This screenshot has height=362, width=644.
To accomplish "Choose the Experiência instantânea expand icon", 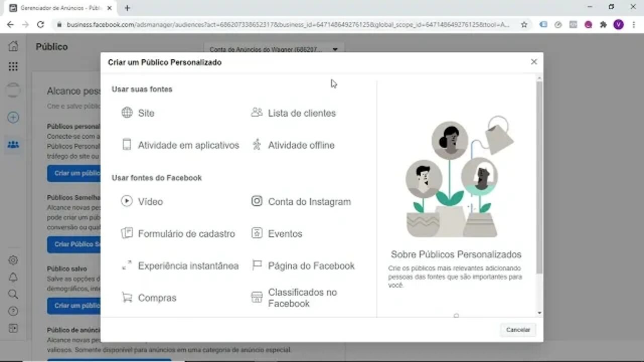I will (x=127, y=265).
